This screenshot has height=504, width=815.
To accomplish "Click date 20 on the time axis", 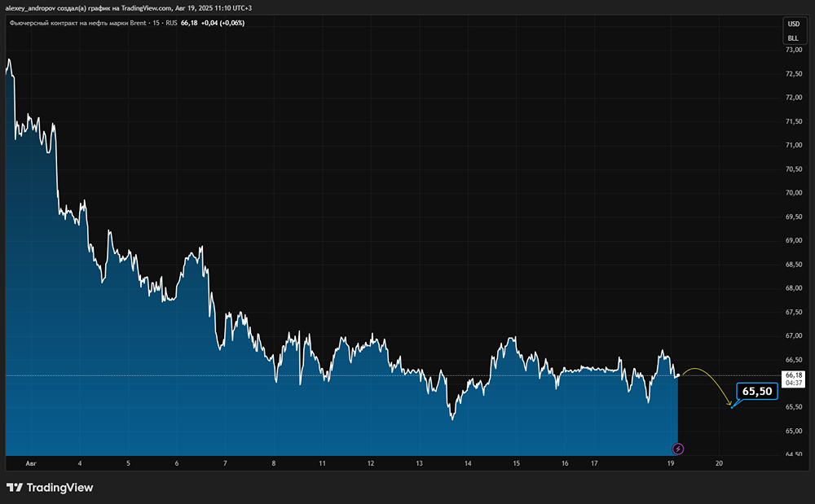I will click(719, 463).
